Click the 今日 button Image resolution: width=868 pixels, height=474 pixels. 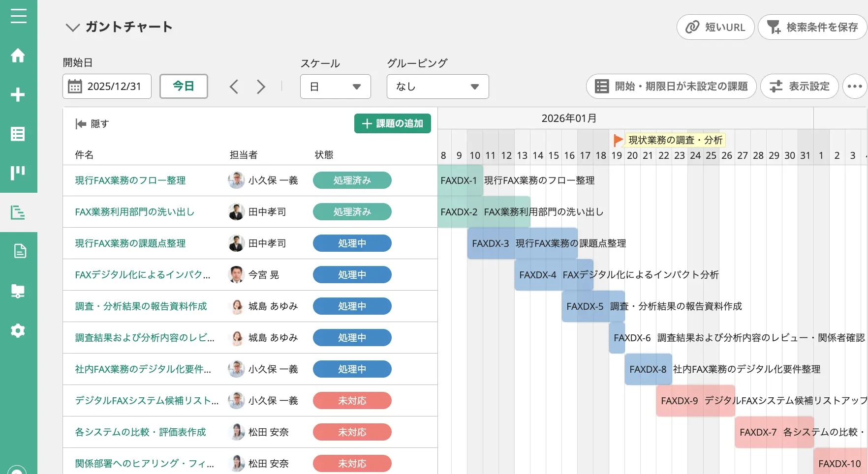pos(184,87)
